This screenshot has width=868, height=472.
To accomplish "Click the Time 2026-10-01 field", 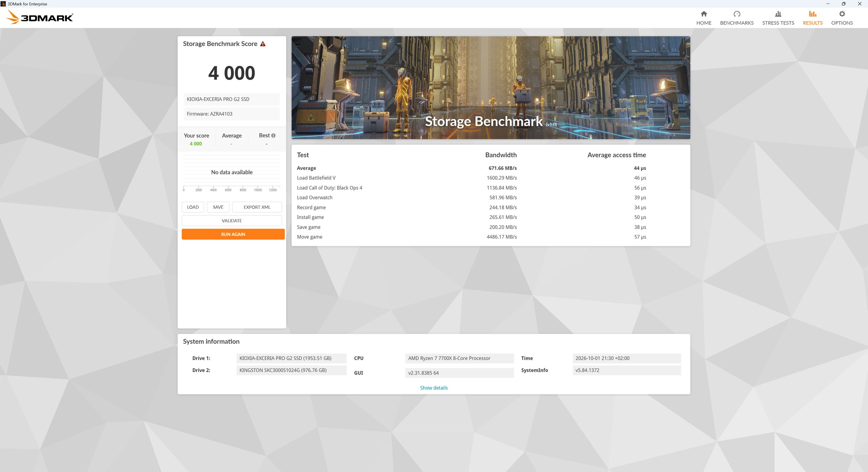I will (627, 358).
